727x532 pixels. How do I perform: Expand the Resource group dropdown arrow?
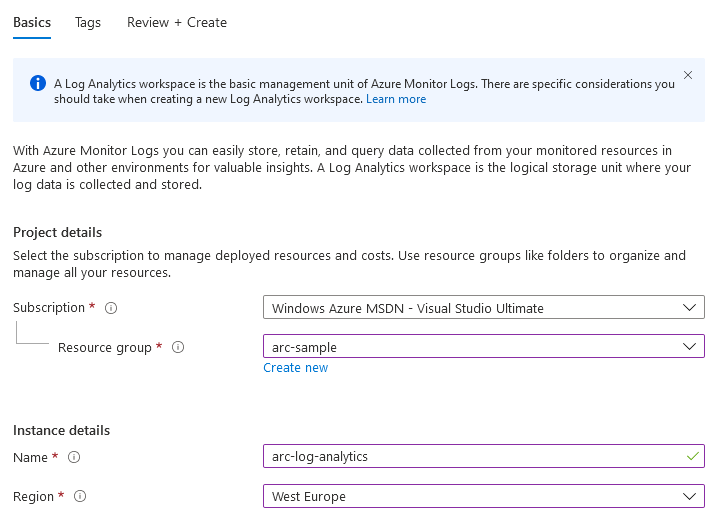point(689,346)
